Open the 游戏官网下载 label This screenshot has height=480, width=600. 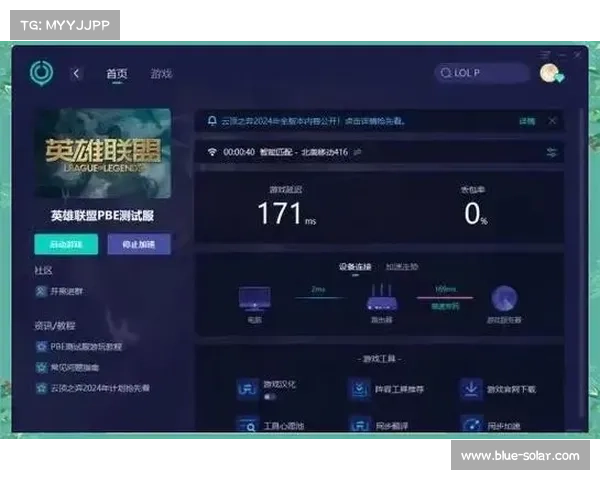point(511,390)
